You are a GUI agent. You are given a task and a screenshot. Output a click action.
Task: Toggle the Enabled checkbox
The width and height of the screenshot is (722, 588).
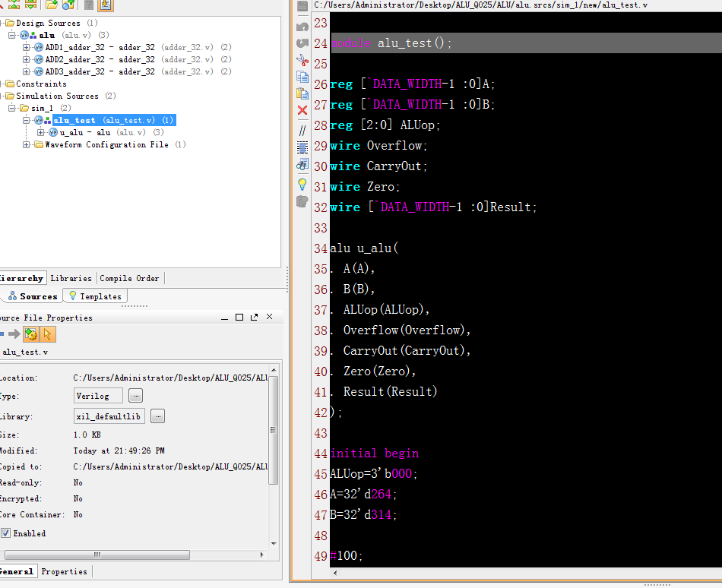[6, 533]
